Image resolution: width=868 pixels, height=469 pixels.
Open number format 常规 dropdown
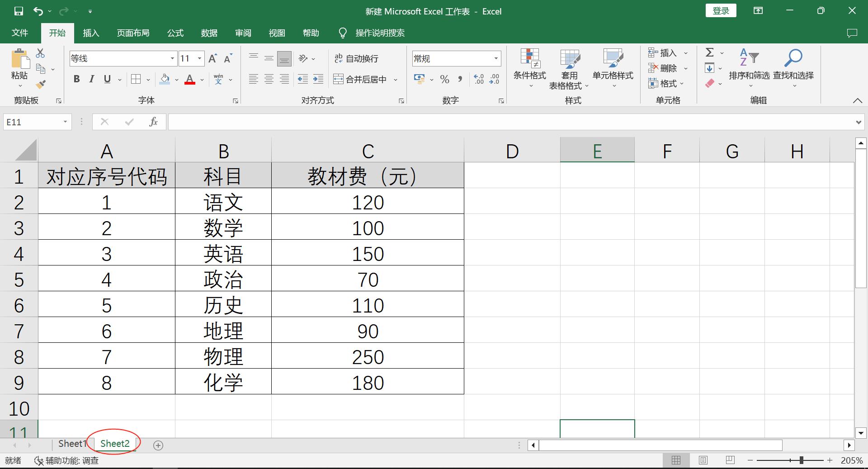pyautogui.click(x=496, y=58)
